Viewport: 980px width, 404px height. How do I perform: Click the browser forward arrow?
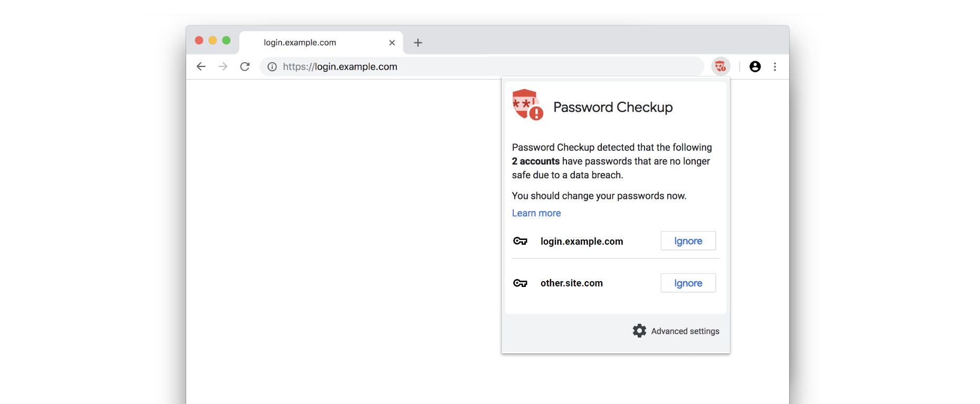(223, 66)
